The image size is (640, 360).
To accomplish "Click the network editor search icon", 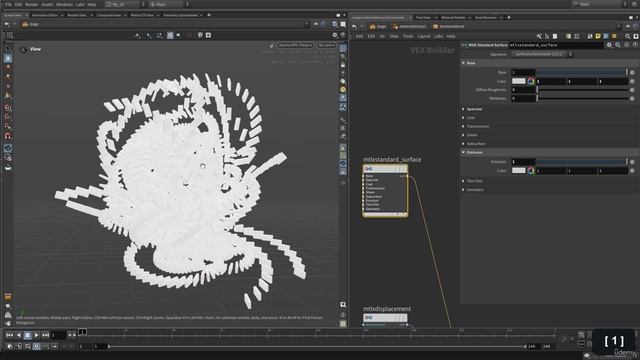I will pos(628,36).
